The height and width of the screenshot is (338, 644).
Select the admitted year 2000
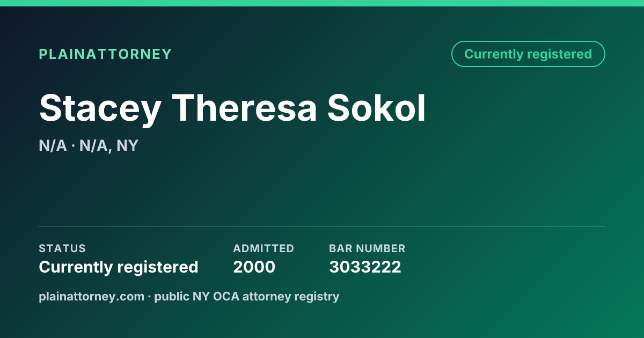tap(254, 267)
